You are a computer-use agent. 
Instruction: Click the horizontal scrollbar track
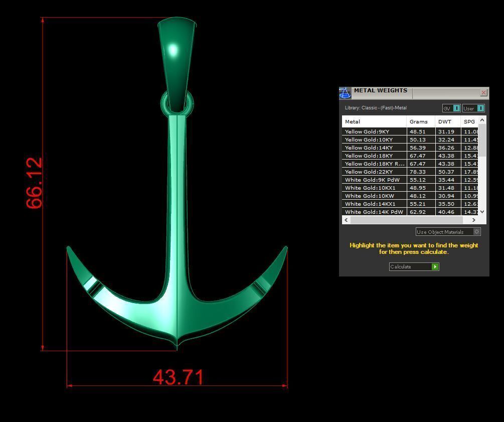406,220
